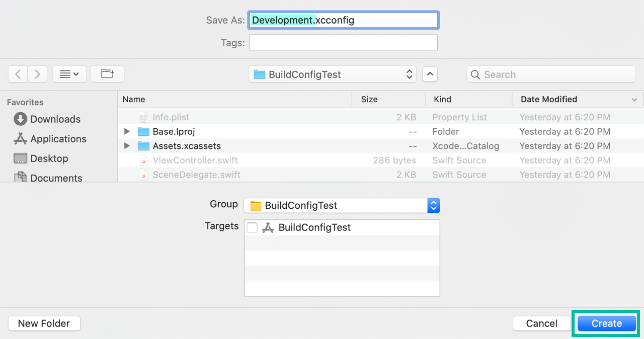Screen dimensions: 644x339
Task: Click the forward navigation arrow
Action: point(37,74)
